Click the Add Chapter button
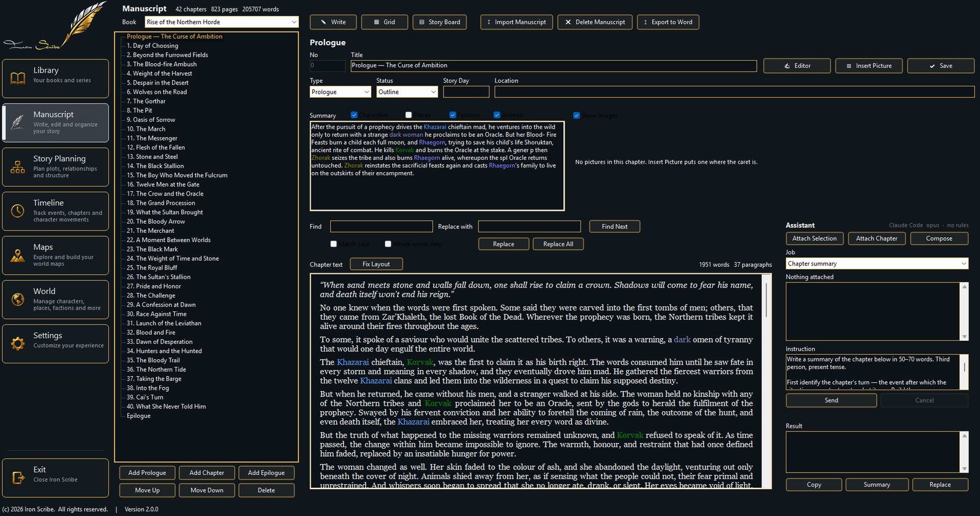This screenshot has height=516, width=980. click(x=207, y=472)
